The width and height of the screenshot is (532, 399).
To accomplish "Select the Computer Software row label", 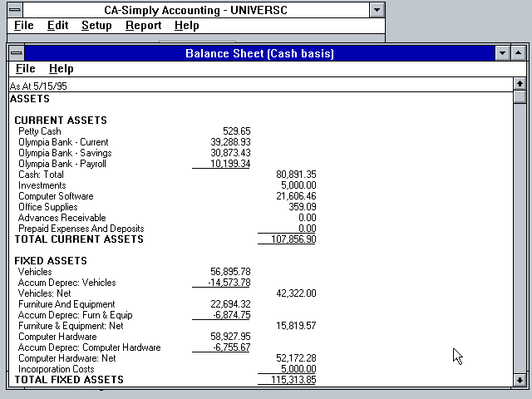I will [x=56, y=196].
